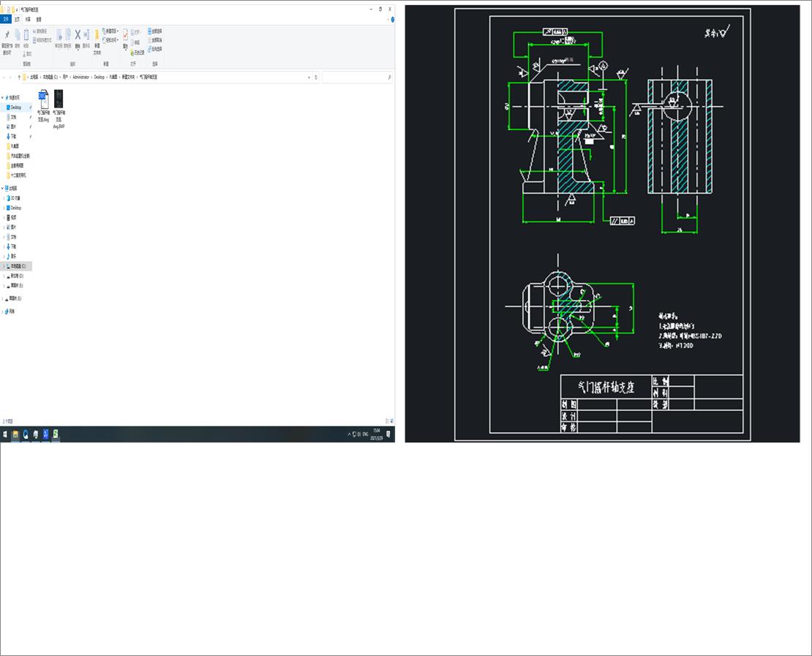
Task: Click the Desktop segment in address path
Action: [x=99, y=77]
